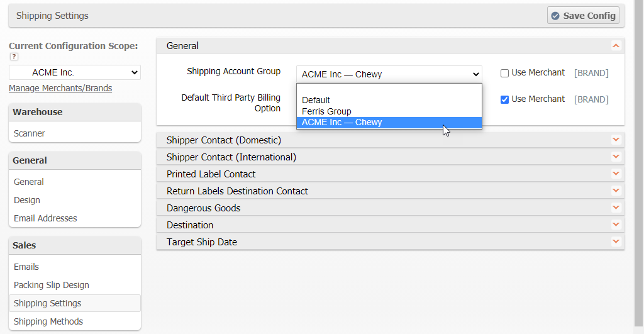Choose Default option in dropdown list

(316, 100)
